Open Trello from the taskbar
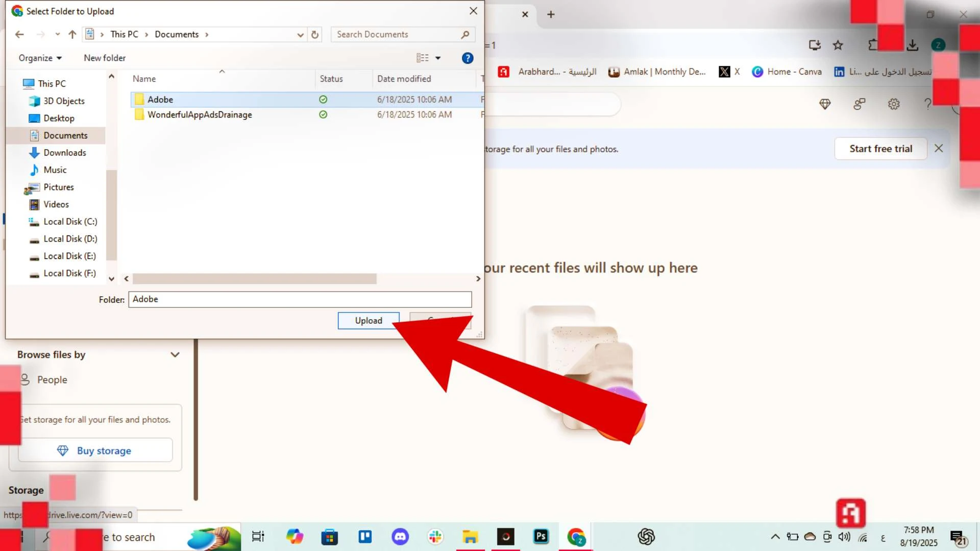This screenshot has width=980, height=551. (365, 537)
